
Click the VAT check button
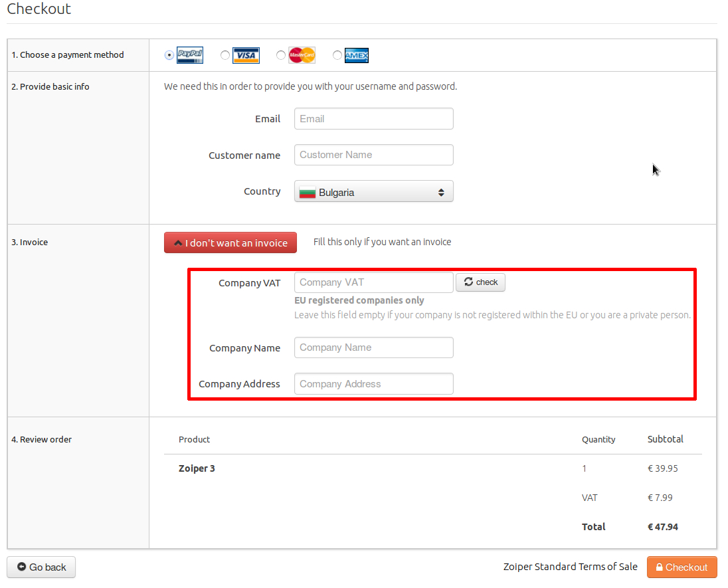[x=480, y=282]
